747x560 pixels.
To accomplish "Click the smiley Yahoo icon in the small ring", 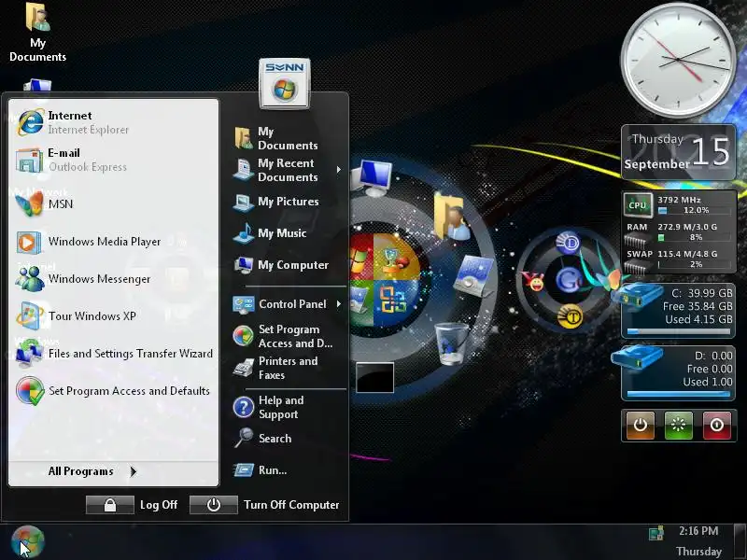I will (534, 281).
